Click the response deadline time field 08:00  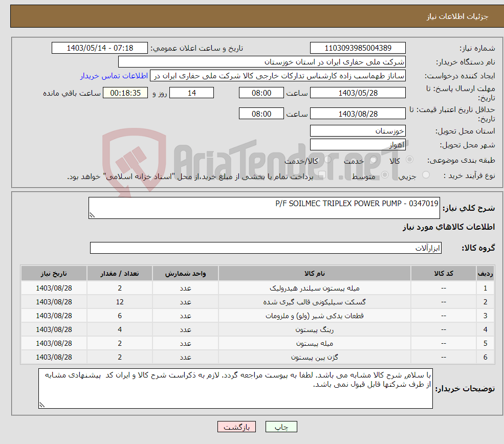tap(261, 93)
